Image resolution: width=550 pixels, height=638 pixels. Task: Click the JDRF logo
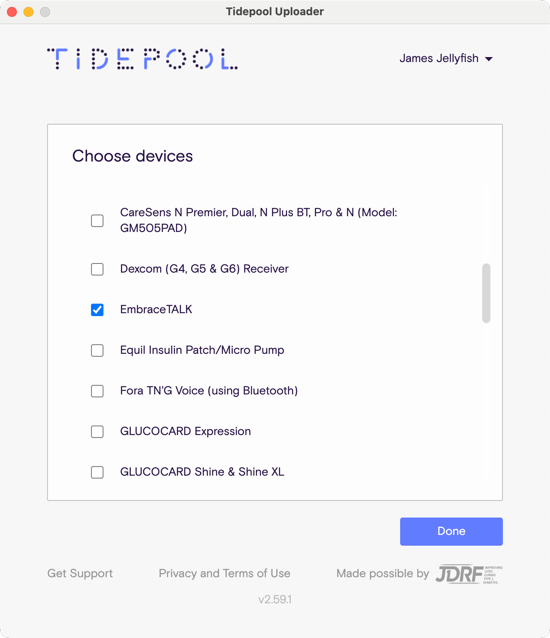pos(469,574)
